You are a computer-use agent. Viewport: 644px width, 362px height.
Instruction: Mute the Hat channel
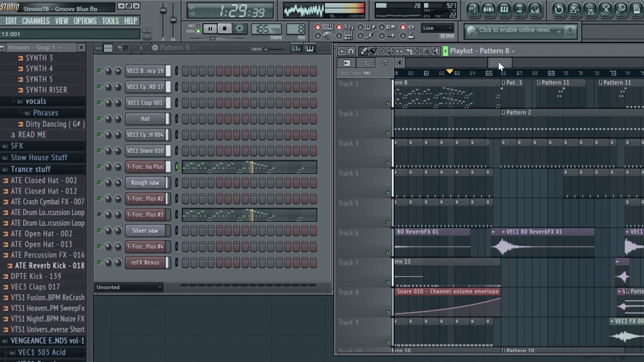(x=99, y=119)
